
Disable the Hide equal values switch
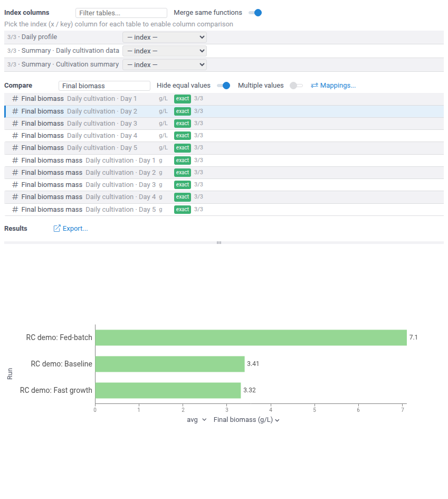[224, 86]
